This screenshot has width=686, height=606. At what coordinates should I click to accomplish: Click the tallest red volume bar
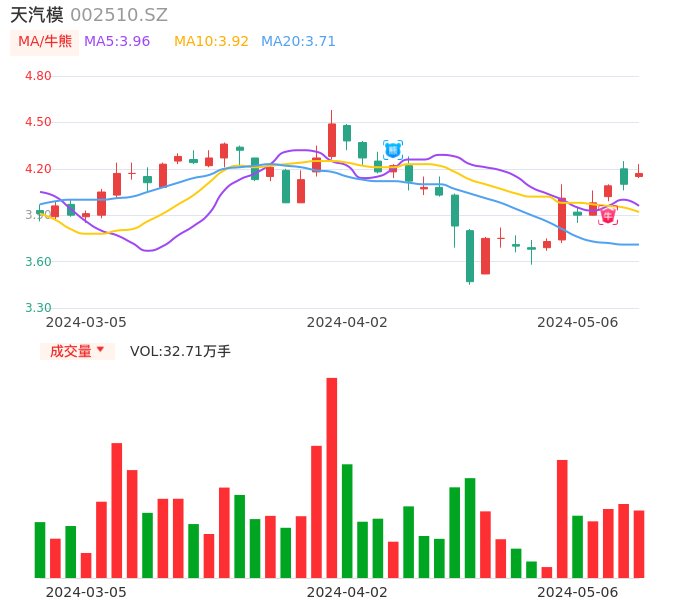[332, 478]
